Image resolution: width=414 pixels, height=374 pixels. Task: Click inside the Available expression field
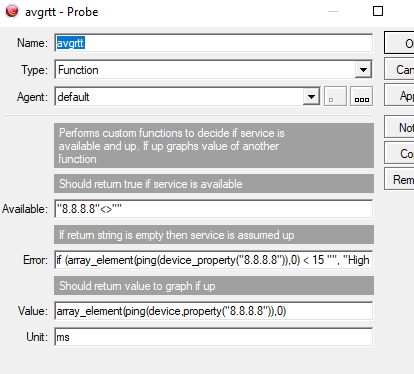pos(214,209)
